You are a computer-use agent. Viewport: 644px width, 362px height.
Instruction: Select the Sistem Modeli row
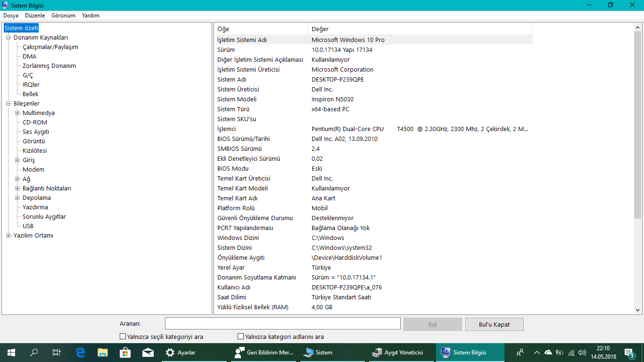point(373,99)
